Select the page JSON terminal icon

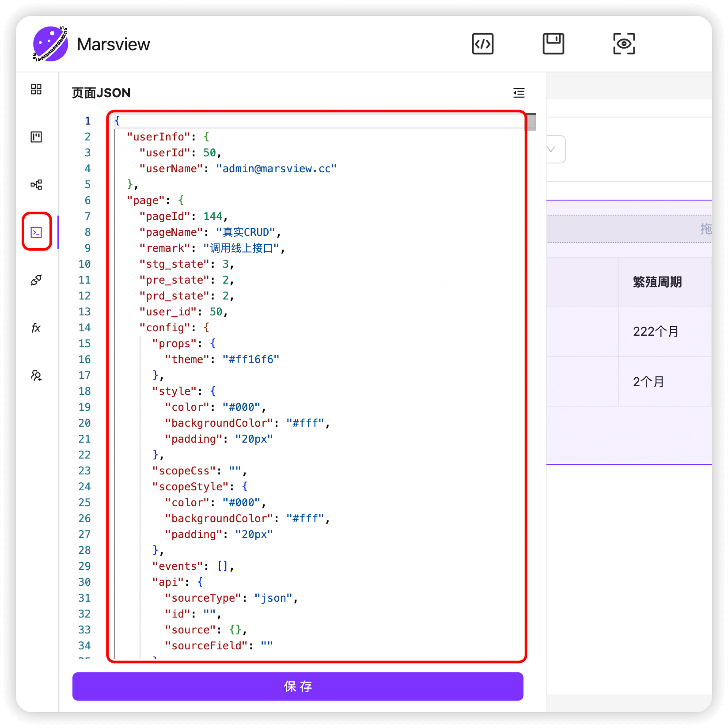click(36, 232)
